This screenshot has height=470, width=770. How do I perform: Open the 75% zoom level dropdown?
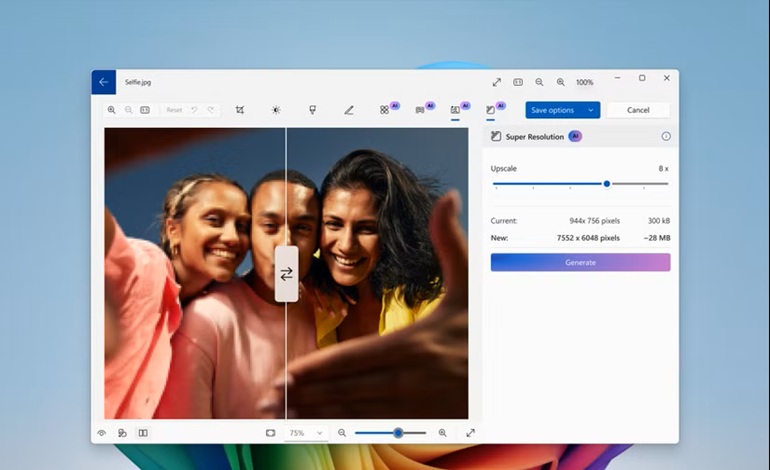point(305,433)
